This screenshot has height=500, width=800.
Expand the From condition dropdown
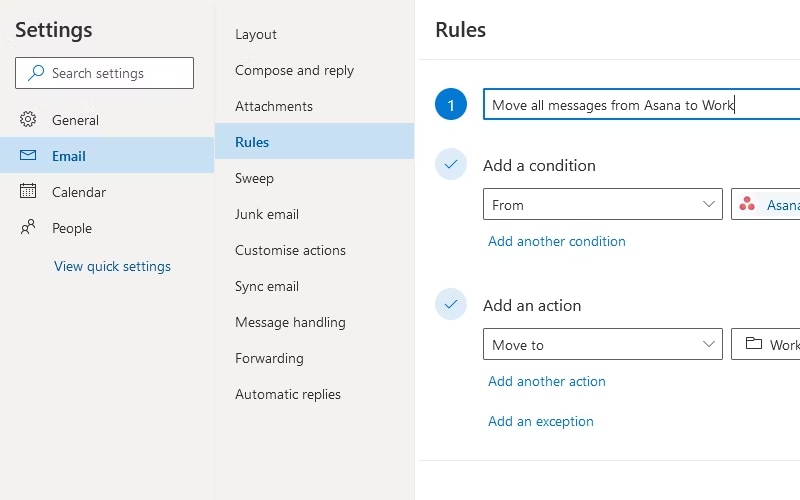click(709, 205)
